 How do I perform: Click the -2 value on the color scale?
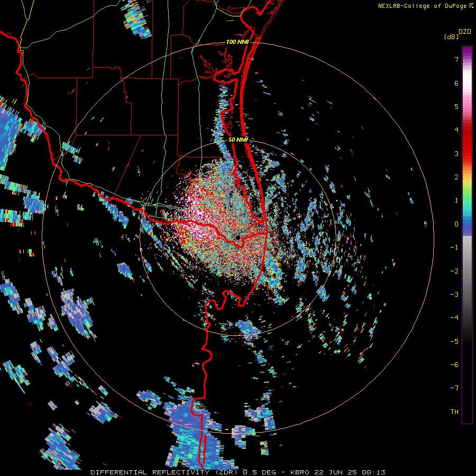coord(454,271)
